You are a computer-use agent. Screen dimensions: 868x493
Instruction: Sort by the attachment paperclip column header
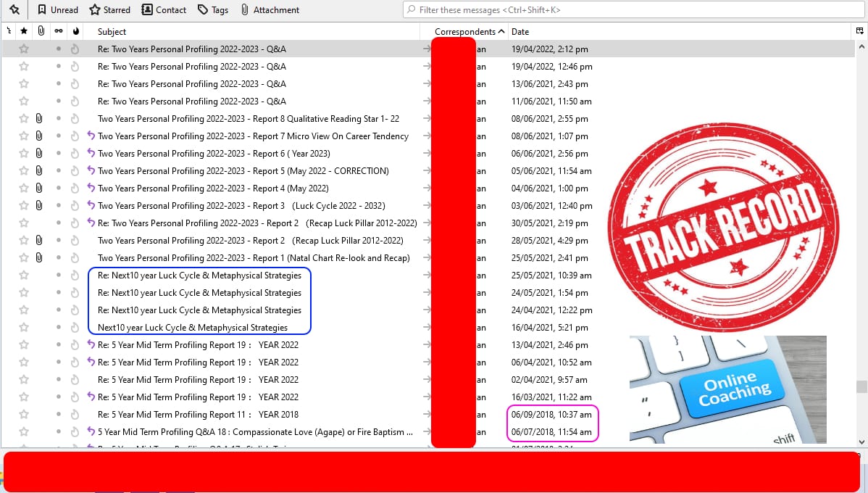(41, 31)
